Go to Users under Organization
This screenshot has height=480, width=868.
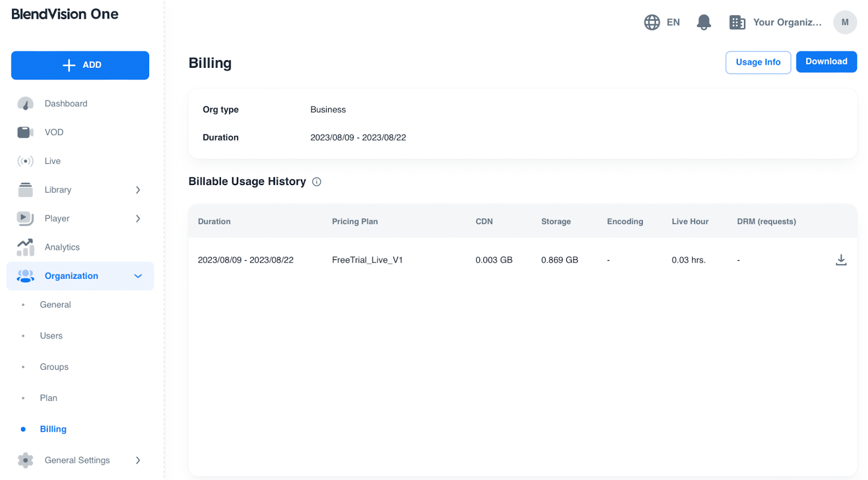pos(51,336)
